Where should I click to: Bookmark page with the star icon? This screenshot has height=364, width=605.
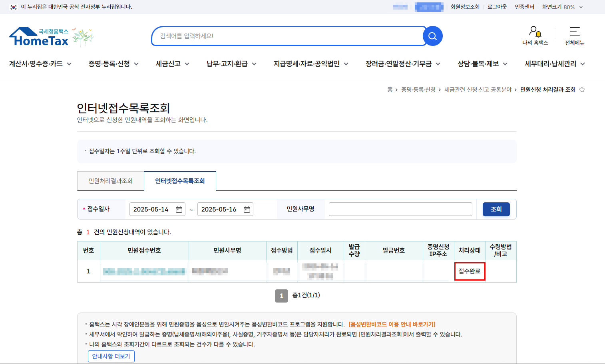(582, 90)
